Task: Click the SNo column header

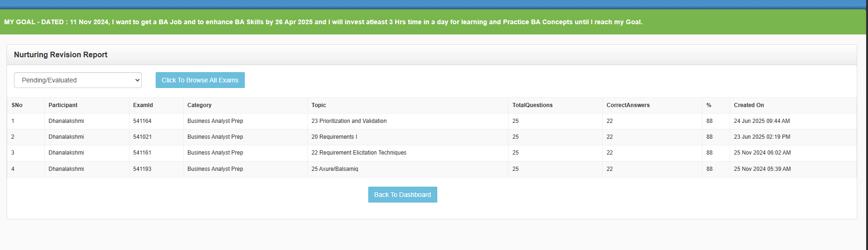Action: coord(17,105)
